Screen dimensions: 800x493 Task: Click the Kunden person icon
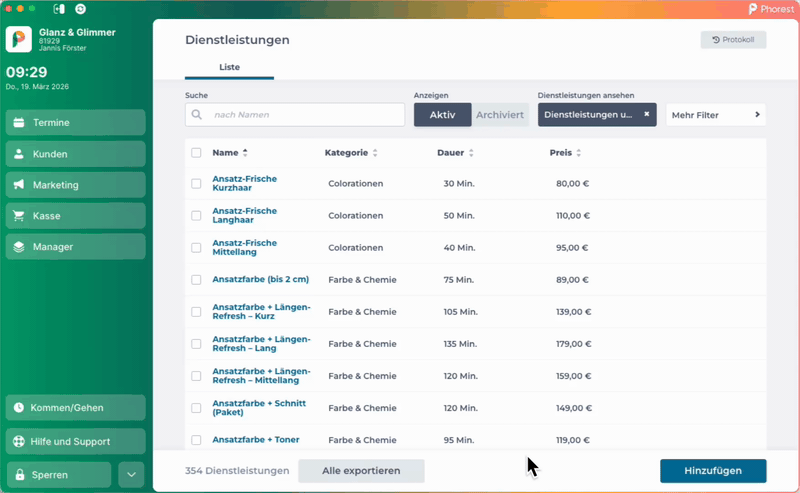tap(19, 154)
